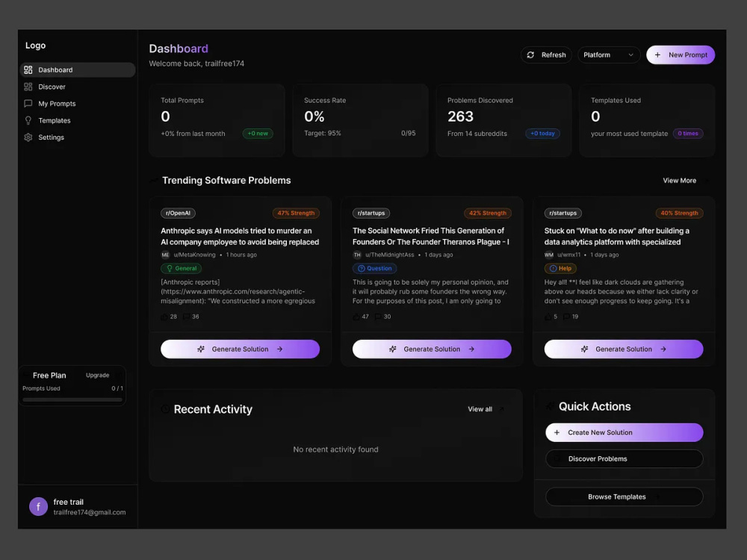Click the like icon on Anthropic post

pos(164,317)
